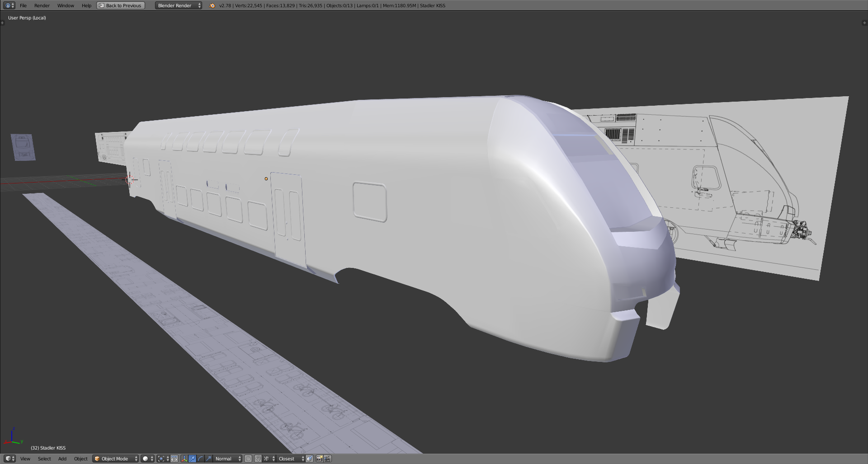
Task: Click the OpenGL render animation clapperboard icon
Action: [328, 459]
